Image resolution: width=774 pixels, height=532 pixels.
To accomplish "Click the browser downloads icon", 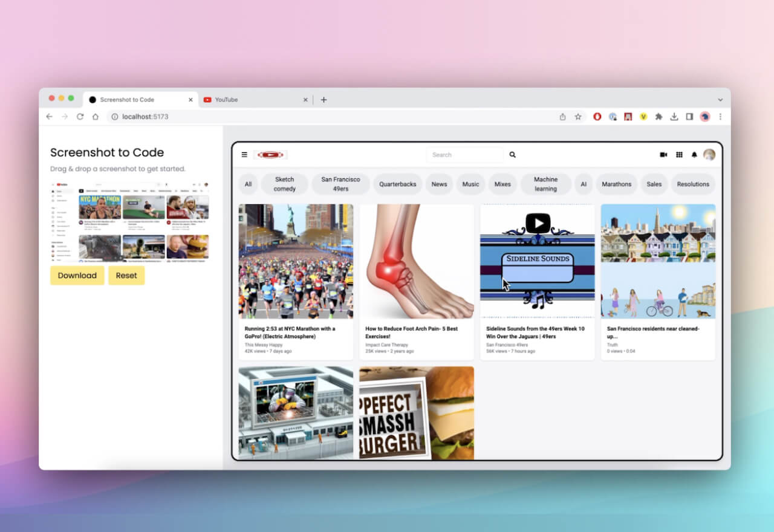I will [x=674, y=117].
